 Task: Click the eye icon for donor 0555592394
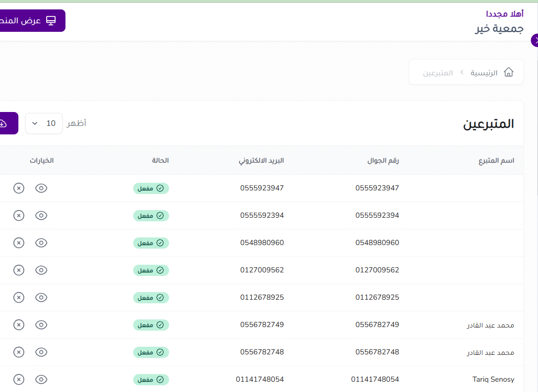pos(41,215)
